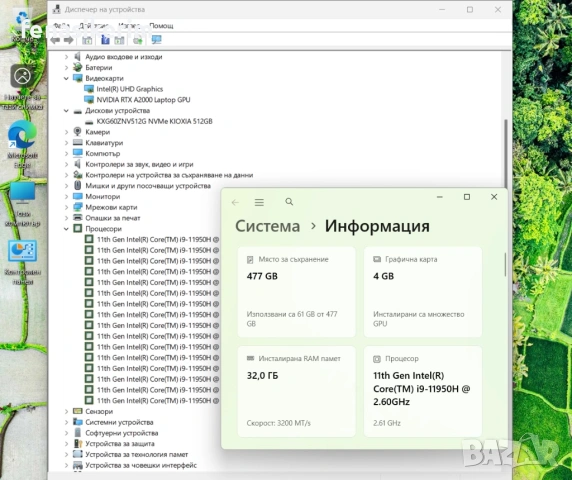572x480 pixels.
Task: Open the Процесор info card
Action: point(423,391)
